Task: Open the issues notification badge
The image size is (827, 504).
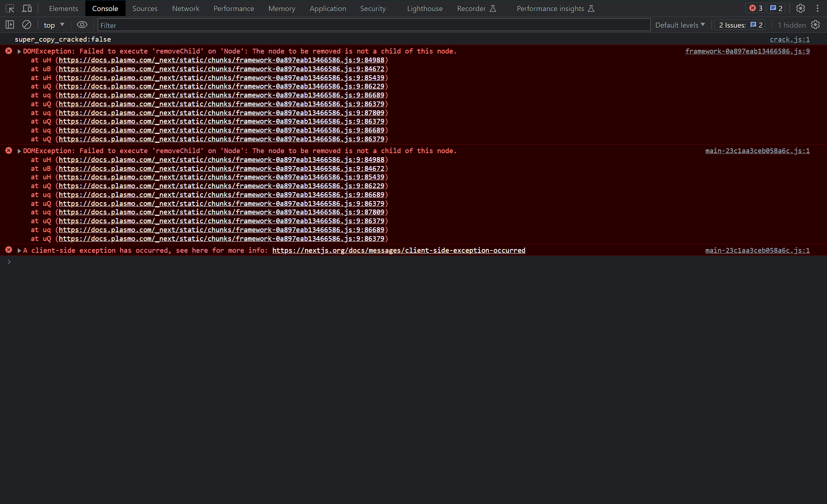Action: [x=776, y=8]
